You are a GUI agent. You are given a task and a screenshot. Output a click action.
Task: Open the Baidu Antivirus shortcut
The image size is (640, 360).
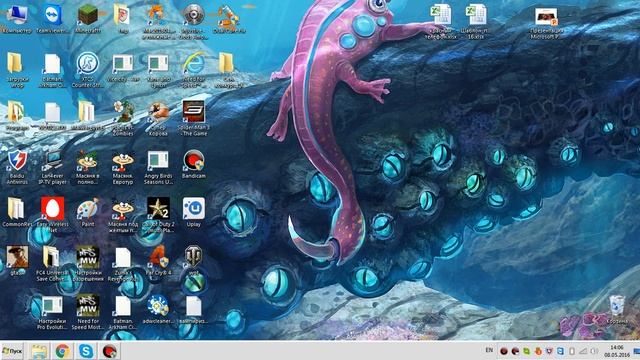coord(17,167)
